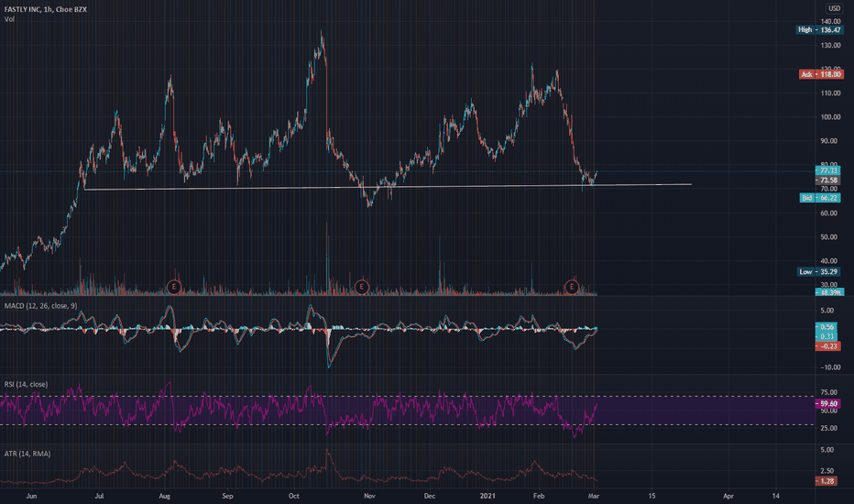This screenshot has height=504, width=854.
Task: Click the Low 35.29 price label
Action: click(x=821, y=272)
